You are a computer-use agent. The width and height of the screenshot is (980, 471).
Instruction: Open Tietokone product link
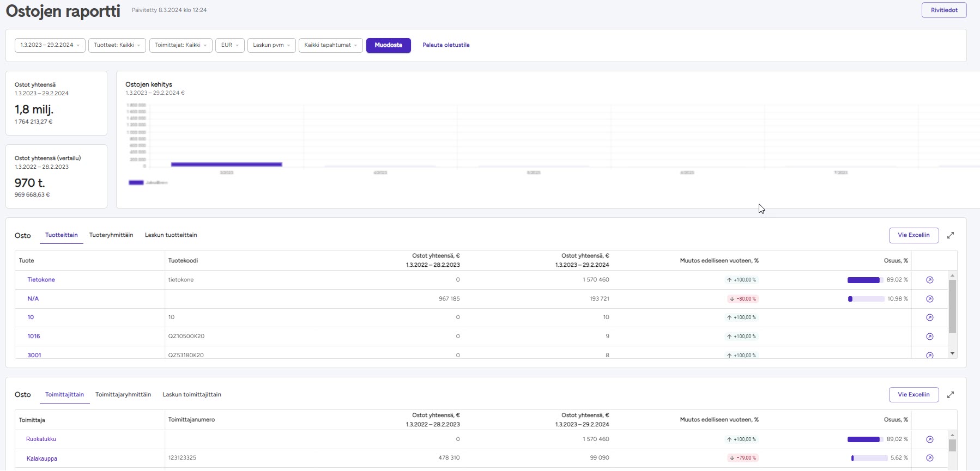coord(41,280)
